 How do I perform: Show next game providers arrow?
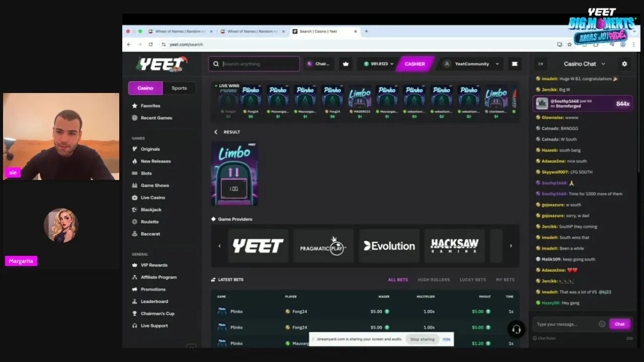(511, 246)
